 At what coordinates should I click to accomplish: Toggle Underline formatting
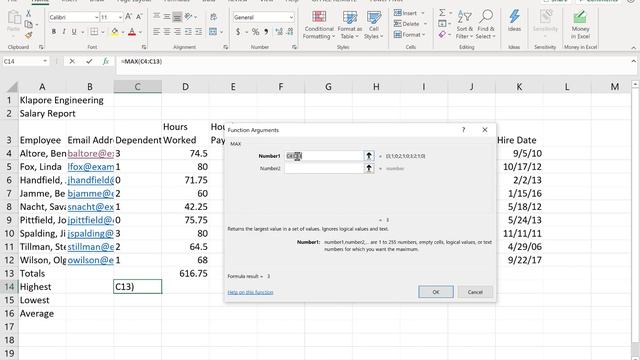coord(74,31)
